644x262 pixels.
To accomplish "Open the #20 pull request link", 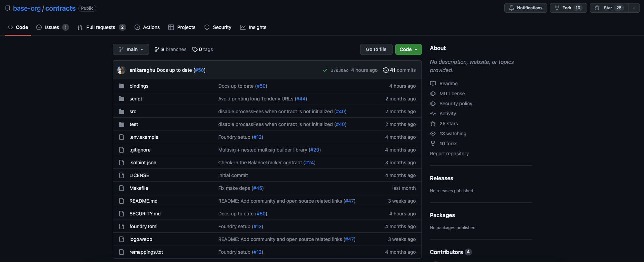I will [x=315, y=150].
